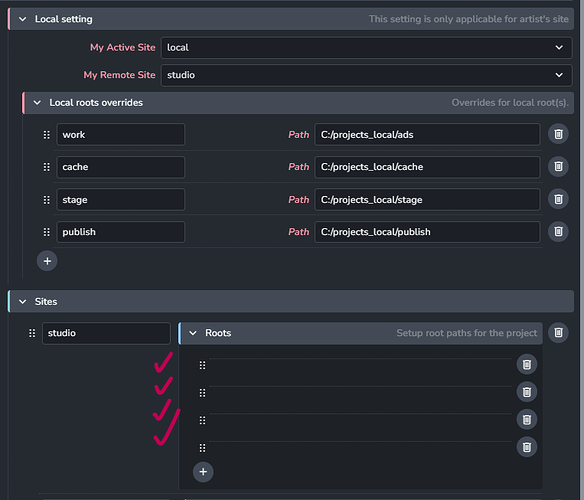Add a new root to studio site
This screenshot has height=500, width=584.
[203, 472]
